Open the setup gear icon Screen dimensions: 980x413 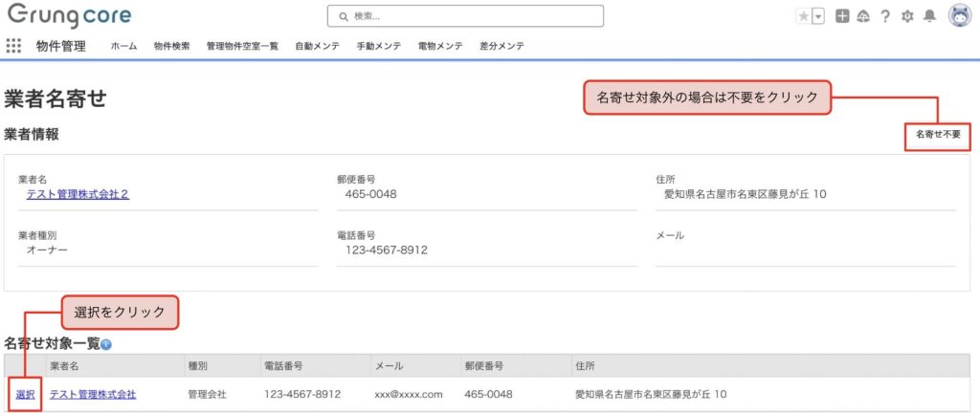[x=907, y=16]
